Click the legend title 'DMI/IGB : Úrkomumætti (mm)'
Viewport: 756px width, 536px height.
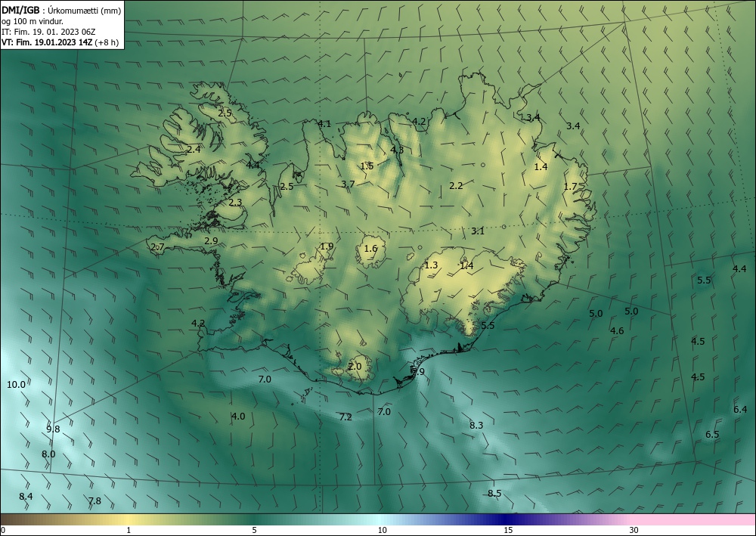(61, 10)
